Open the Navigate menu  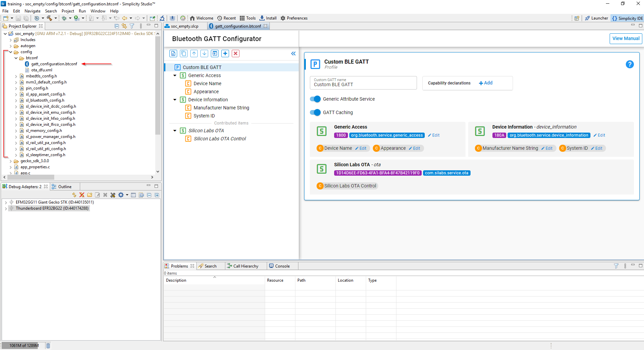(x=32, y=11)
